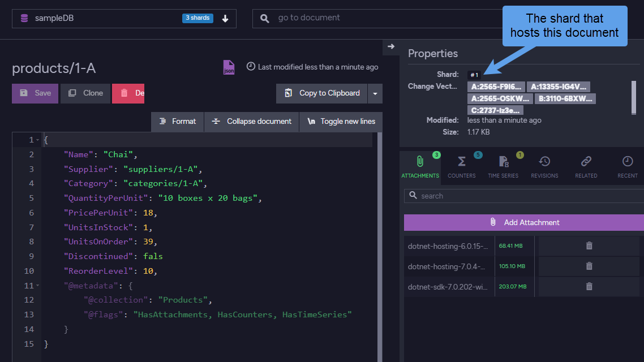Click the last modified clock icon

click(251, 67)
